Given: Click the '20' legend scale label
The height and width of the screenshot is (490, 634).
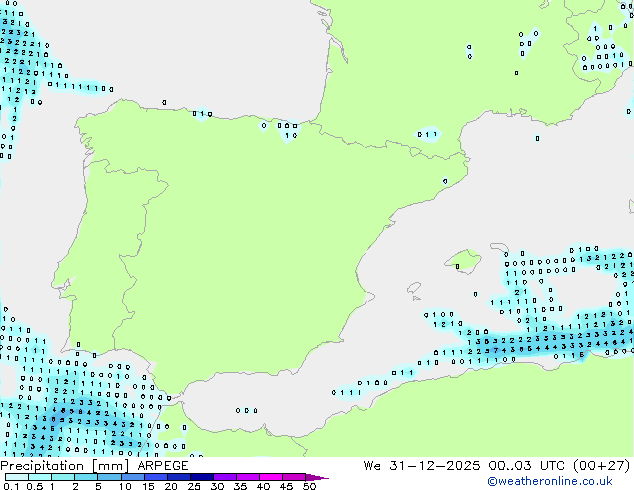Looking at the screenshot, I should pos(171,486).
